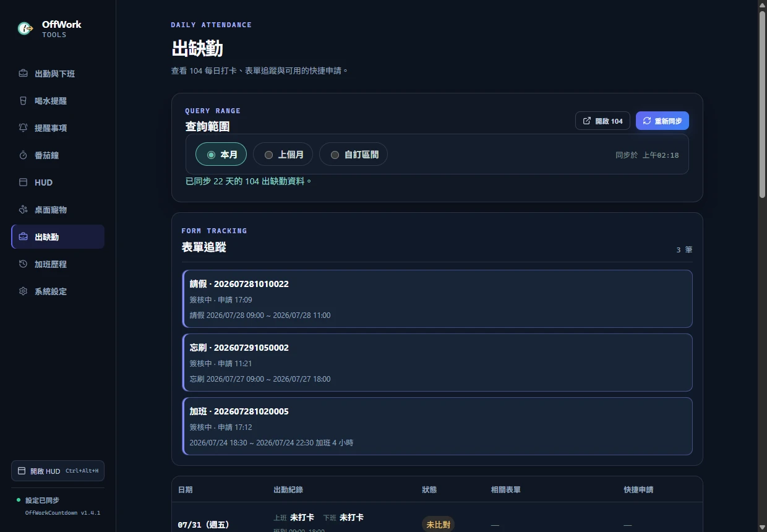The width and height of the screenshot is (767, 532).
Task: Click the 設定已同步 status label
Action: point(42,500)
